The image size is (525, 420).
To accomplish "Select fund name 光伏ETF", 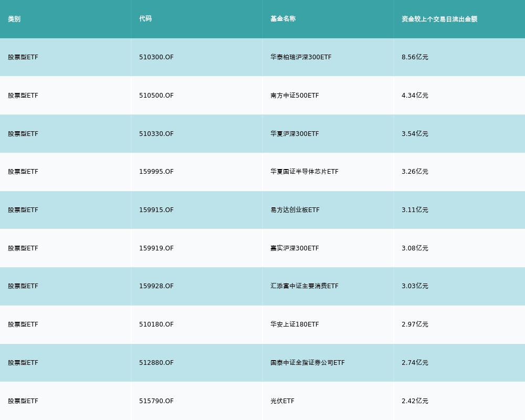I will click(x=282, y=401).
